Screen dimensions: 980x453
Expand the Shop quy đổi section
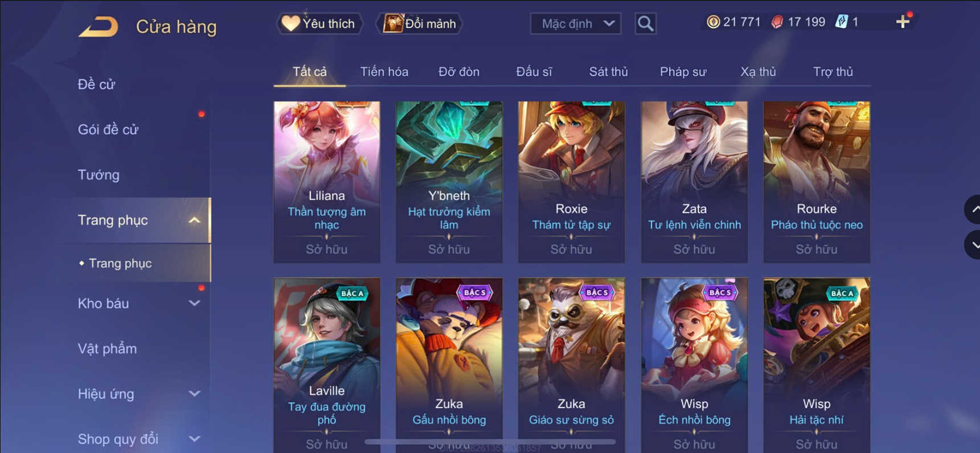[194, 439]
